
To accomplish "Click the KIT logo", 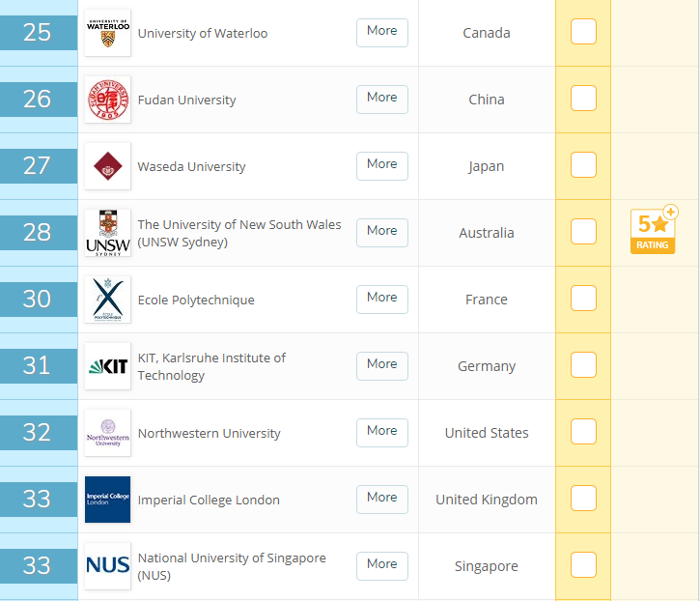I will [107, 366].
